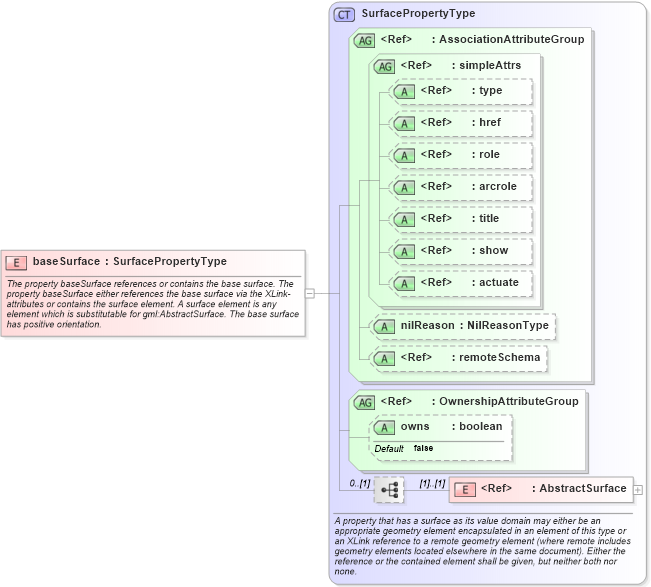This screenshot has height=587, width=651.
Task: Click the role attribute name
Action: [x=489, y=154]
